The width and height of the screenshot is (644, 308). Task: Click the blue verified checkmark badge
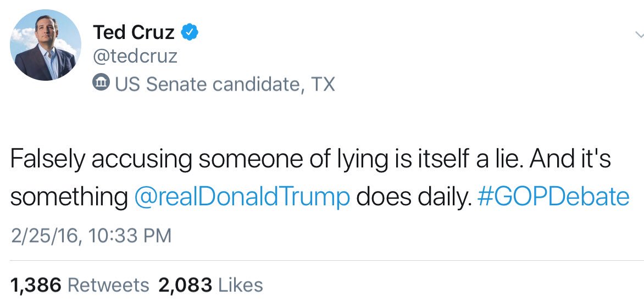[x=189, y=33]
